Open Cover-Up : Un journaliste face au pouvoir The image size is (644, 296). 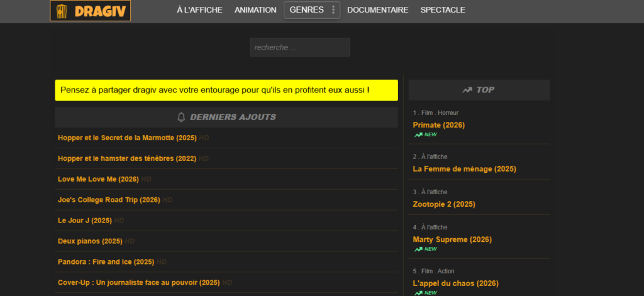138,282
